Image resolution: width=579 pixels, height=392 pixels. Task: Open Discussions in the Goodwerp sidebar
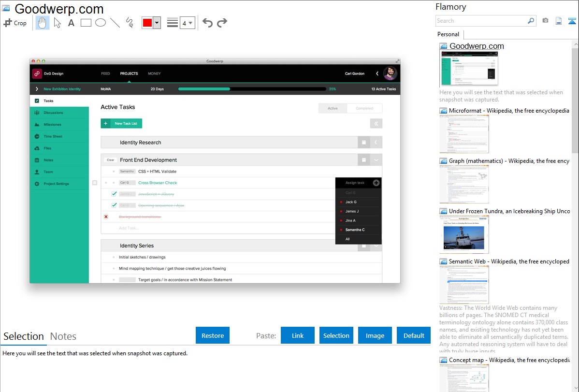[x=59, y=113]
